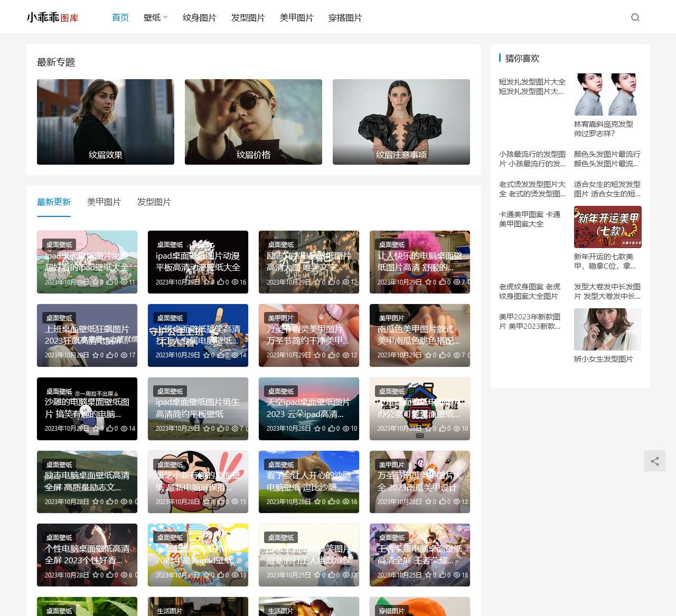Open the 纹眉效果 featured topic image
The height and width of the screenshot is (616, 676).
click(x=106, y=122)
